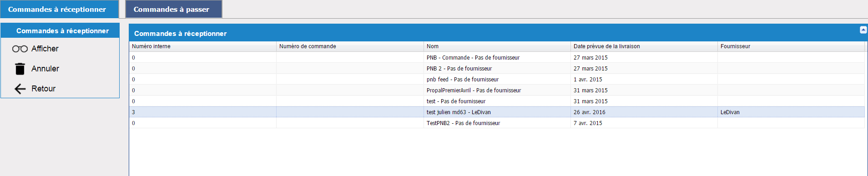Click the Retour label
This screenshot has height=176, width=868.
pyautogui.click(x=43, y=89)
